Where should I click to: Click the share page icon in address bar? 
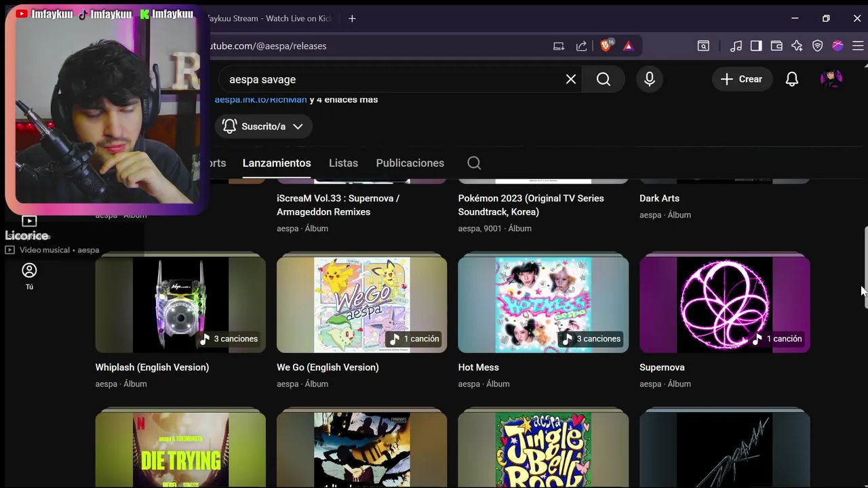[582, 46]
